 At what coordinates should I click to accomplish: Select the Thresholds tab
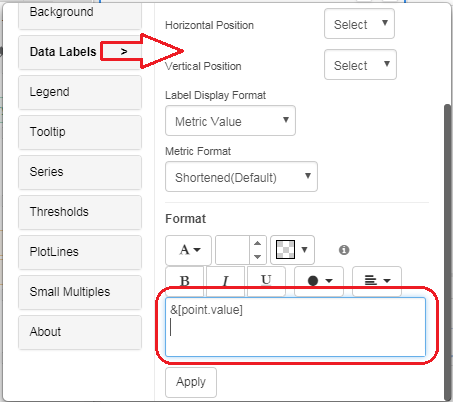80,212
